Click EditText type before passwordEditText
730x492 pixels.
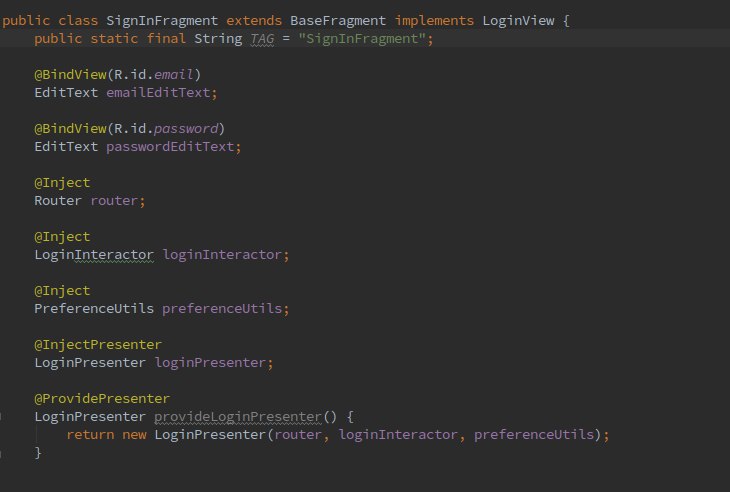point(66,147)
